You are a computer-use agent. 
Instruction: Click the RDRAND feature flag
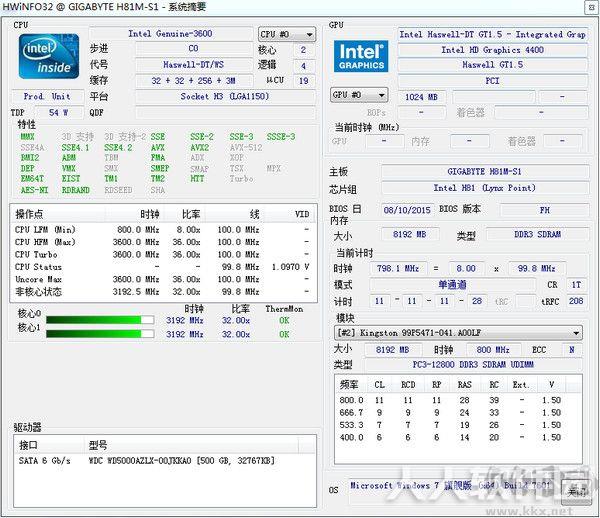pos(76,190)
